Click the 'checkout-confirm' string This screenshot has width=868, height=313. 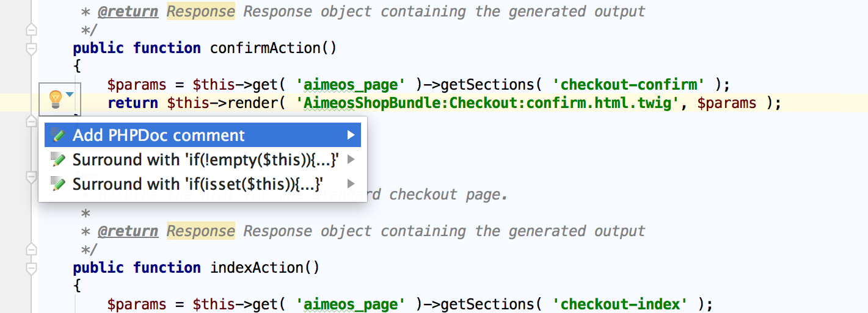[x=629, y=85]
